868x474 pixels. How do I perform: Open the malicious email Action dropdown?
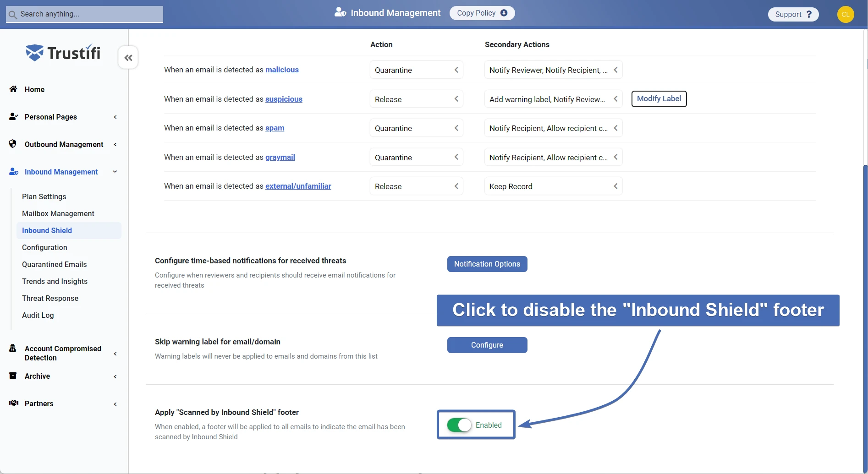pos(416,70)
